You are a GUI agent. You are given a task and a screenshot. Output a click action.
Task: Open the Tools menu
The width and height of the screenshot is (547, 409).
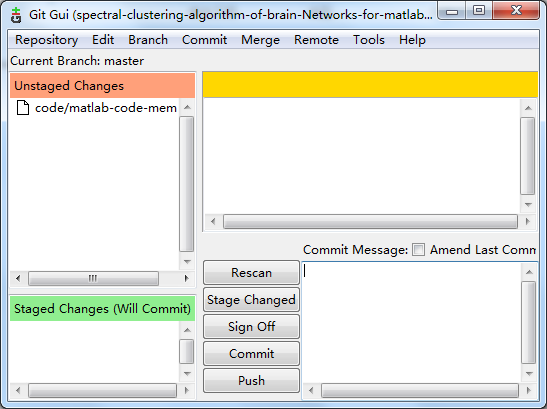click(x=369, y=40)
